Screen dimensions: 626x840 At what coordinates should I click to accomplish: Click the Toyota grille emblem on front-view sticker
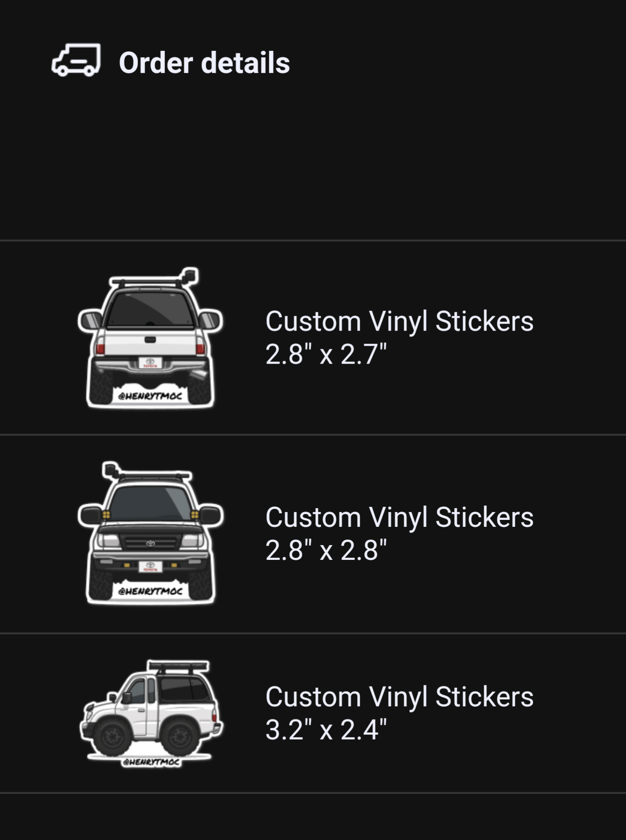151,543
